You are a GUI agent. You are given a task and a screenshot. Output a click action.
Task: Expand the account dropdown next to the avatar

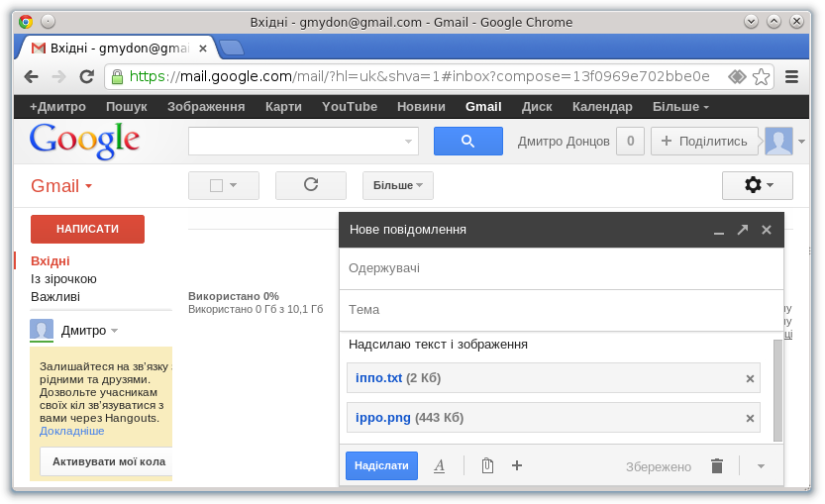[x=801, y=141]
